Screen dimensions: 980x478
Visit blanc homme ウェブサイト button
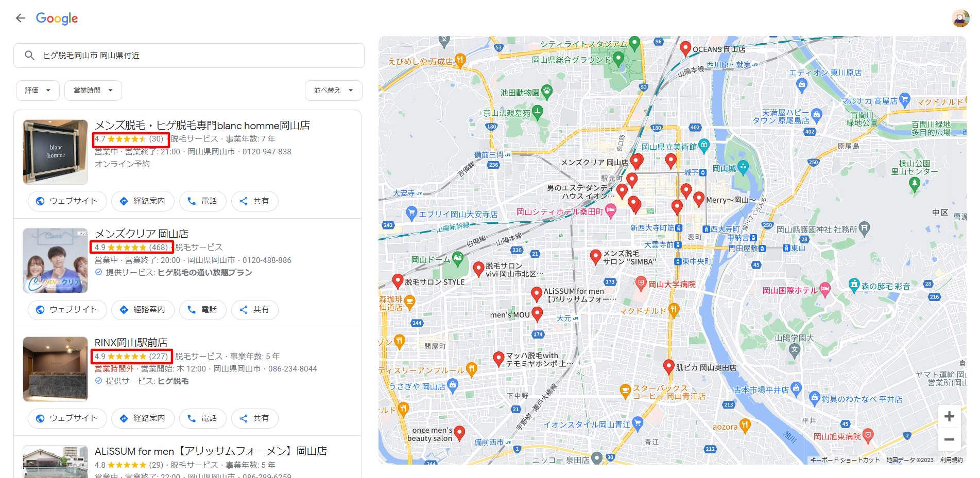point(67,201)
